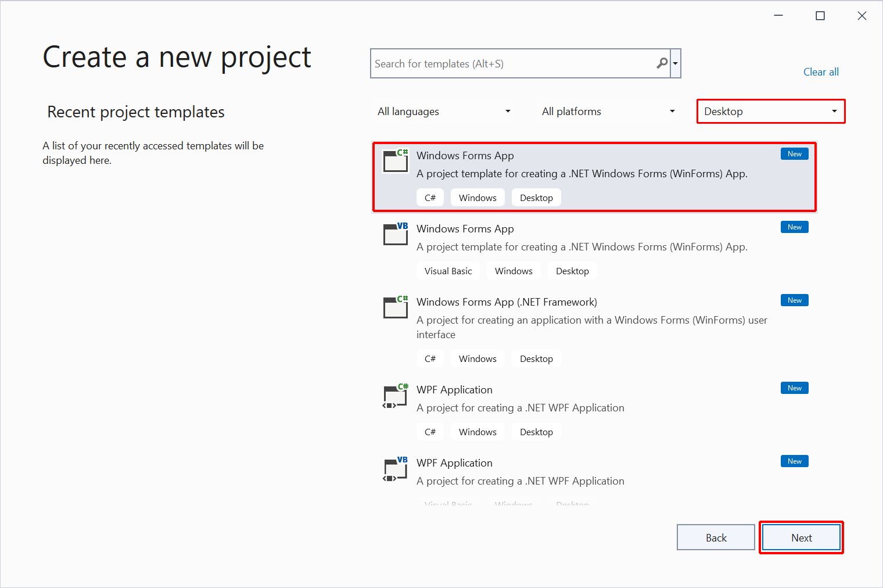Viewport: 883px width, 588px height.
Task: Click the Clear all link
Action: (x=821, y=71)
